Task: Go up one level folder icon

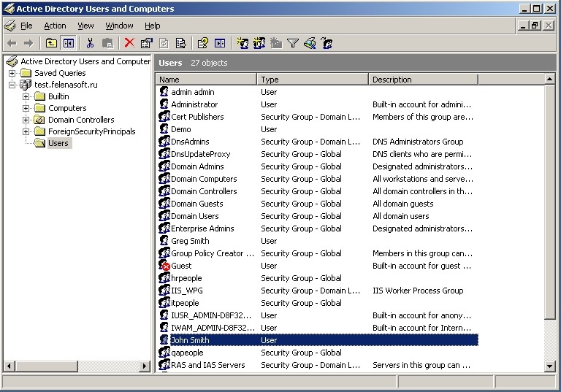Action: tap(52, 44)
